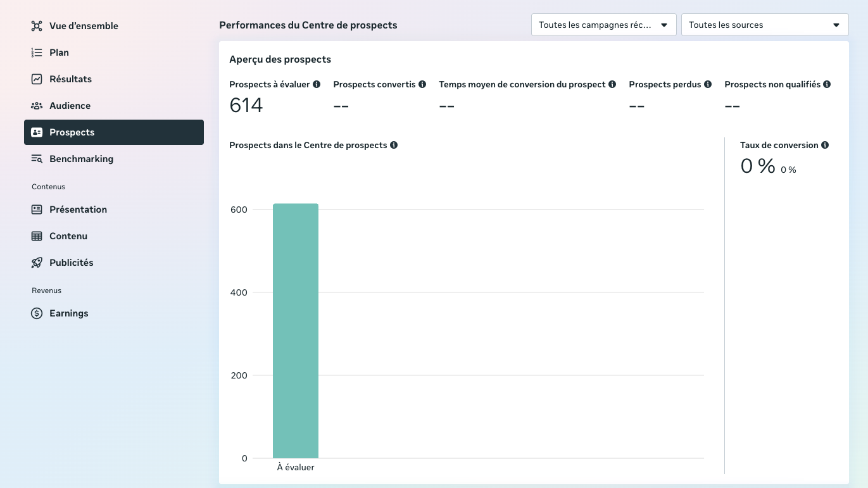Viewport: 868px width, 488px height.
Task: Click the Résultats chart icon
Action: [37, 79]
